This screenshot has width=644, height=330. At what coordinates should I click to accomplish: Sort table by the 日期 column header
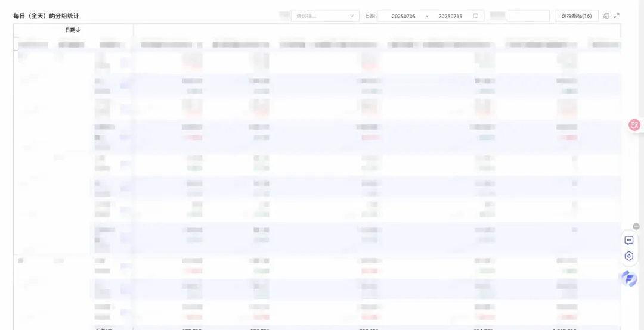(x=70, y=30)
